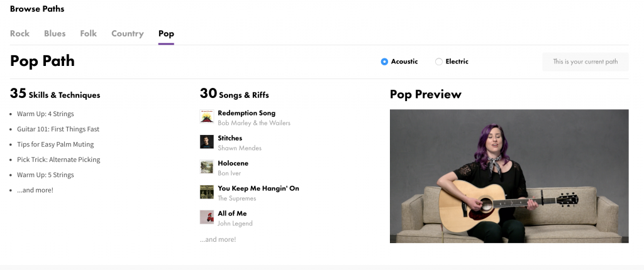
Task: Click You Keep Me Hangin' On album art
Action: coord(206,192)
